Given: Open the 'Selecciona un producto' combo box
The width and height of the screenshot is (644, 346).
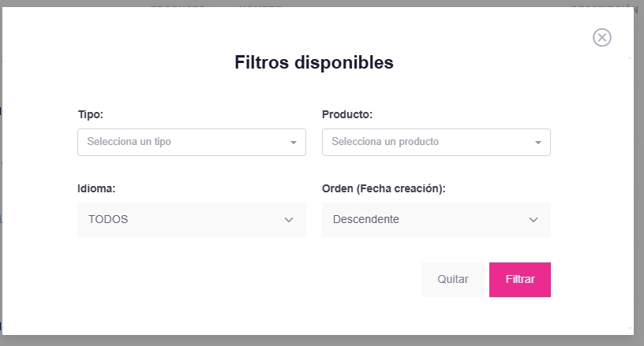Looking at the screenshot, I should [436, 143].
